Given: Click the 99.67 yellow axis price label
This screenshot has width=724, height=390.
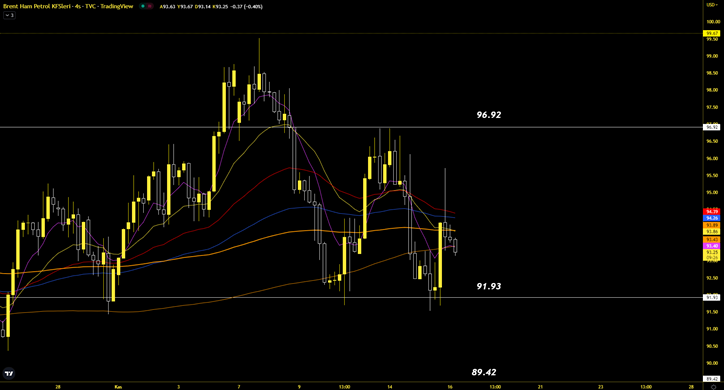Looking at the screenshot, I should pos(712,33).
